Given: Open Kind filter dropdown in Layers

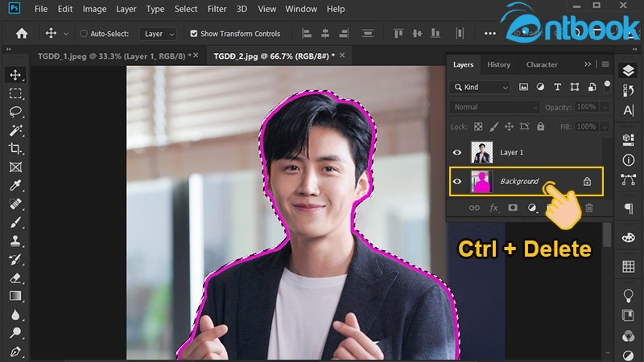Looking at the screenshot, I should 480,87.
